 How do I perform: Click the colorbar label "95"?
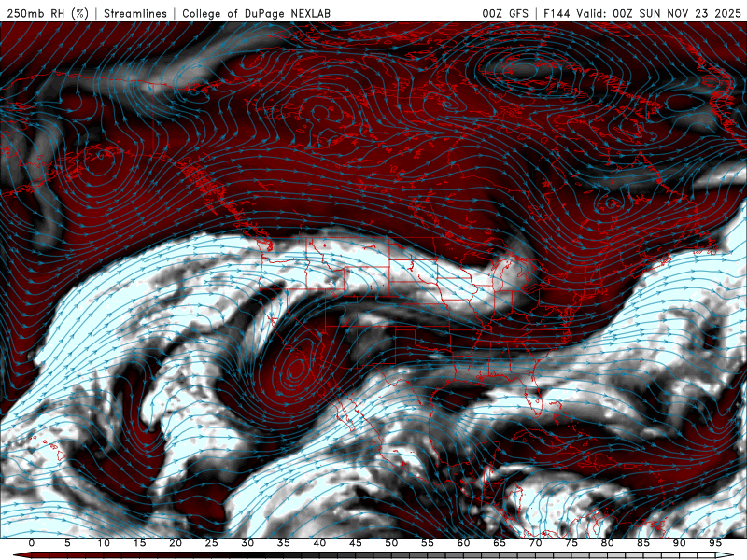pyautogui.click(x=715, y=543)
